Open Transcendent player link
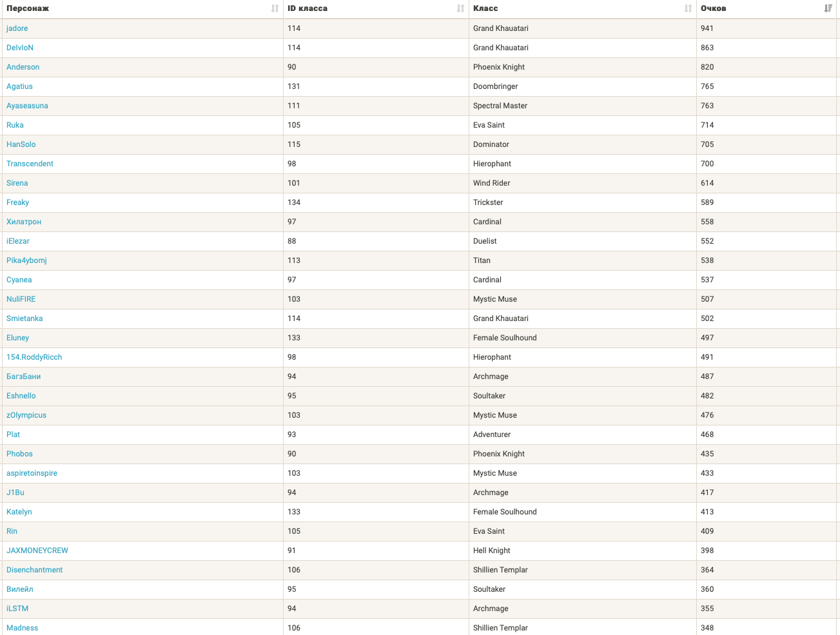840x635 pixels. [x=30, y=164]
